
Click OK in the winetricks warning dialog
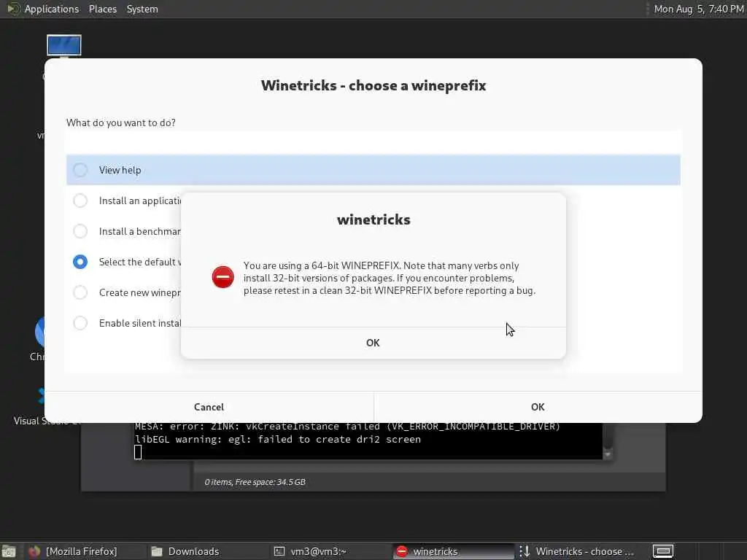[x=373, y=343]
